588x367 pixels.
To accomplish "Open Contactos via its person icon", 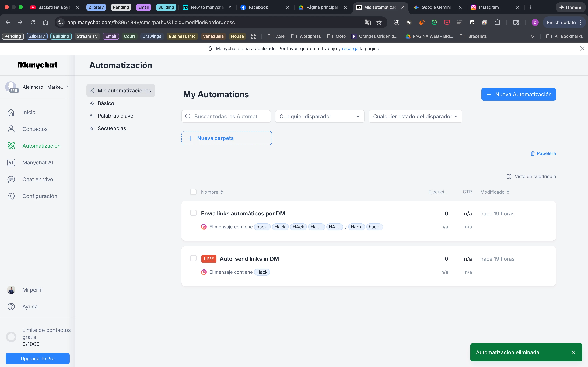I will (11, 129).
